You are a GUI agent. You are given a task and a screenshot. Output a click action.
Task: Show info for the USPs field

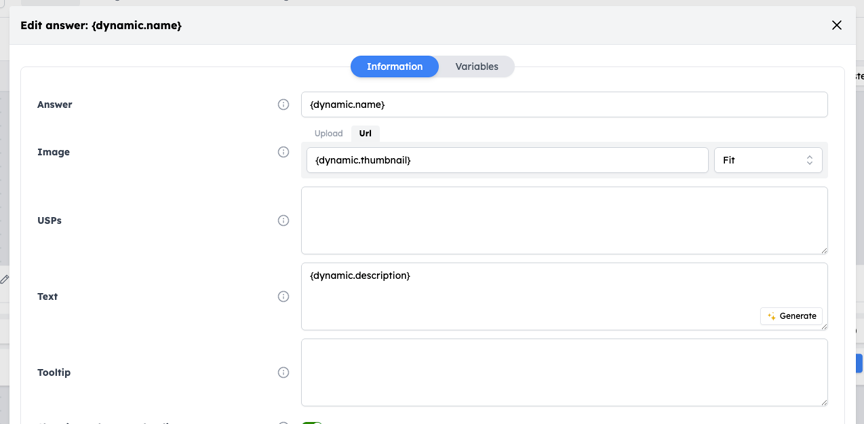point(283,221)
